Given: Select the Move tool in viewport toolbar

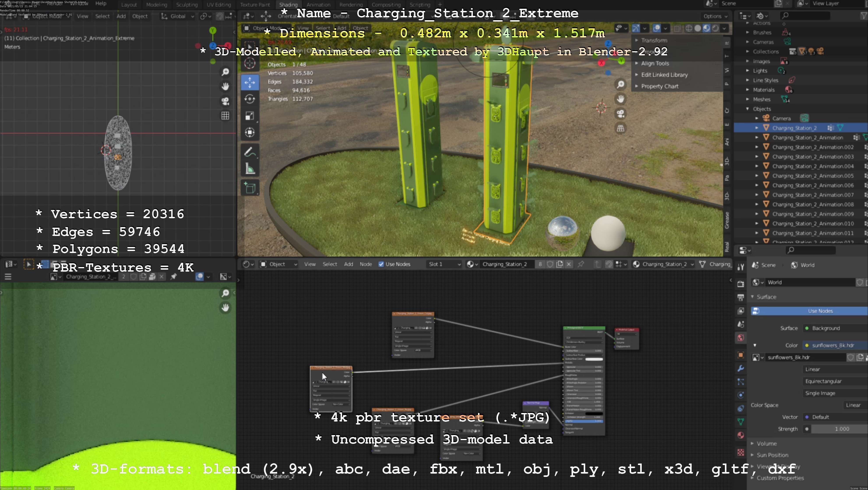Looking at the screenshot, I should [x=250, y=83].
